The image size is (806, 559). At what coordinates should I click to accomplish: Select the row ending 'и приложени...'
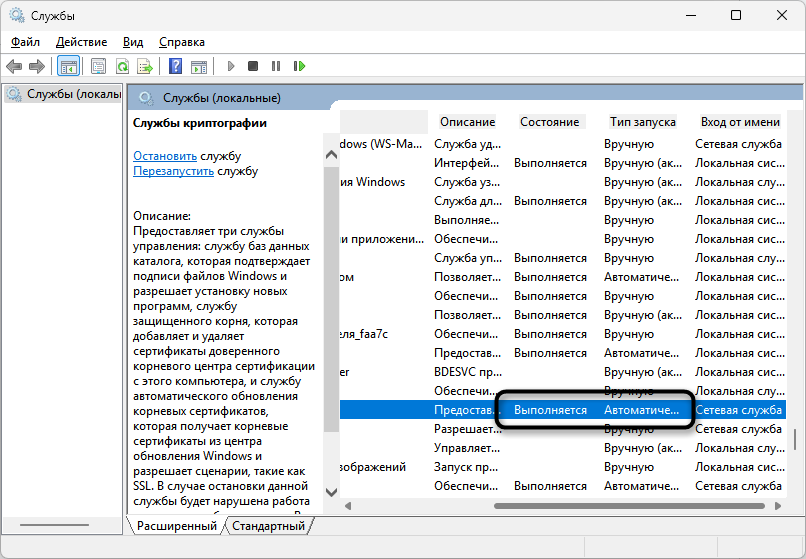563,239
